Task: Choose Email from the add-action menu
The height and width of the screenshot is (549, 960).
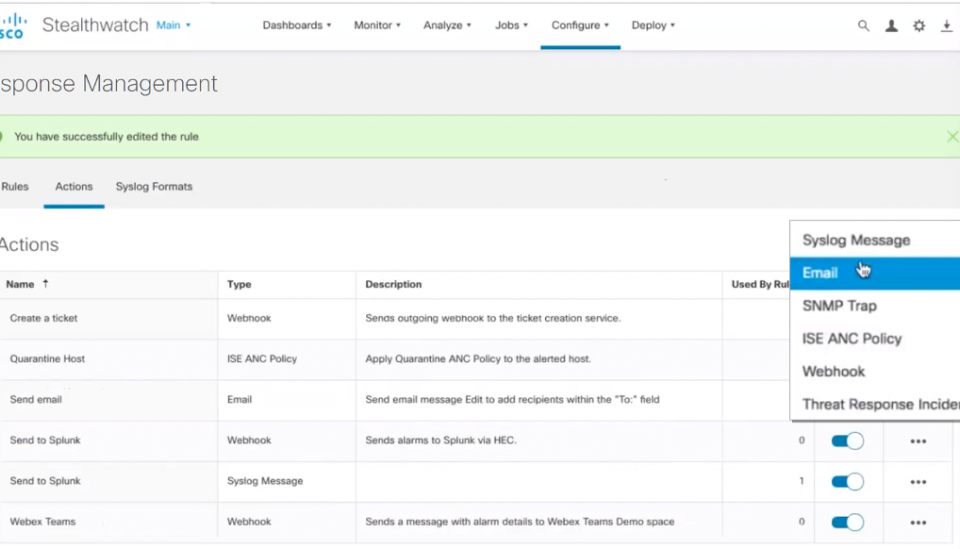Action: point(875,273)
